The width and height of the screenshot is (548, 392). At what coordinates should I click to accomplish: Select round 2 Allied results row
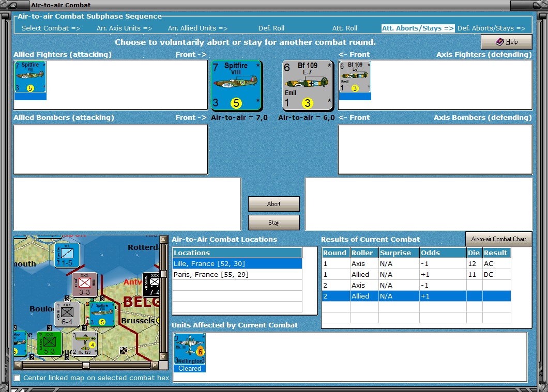click(416, 296)
